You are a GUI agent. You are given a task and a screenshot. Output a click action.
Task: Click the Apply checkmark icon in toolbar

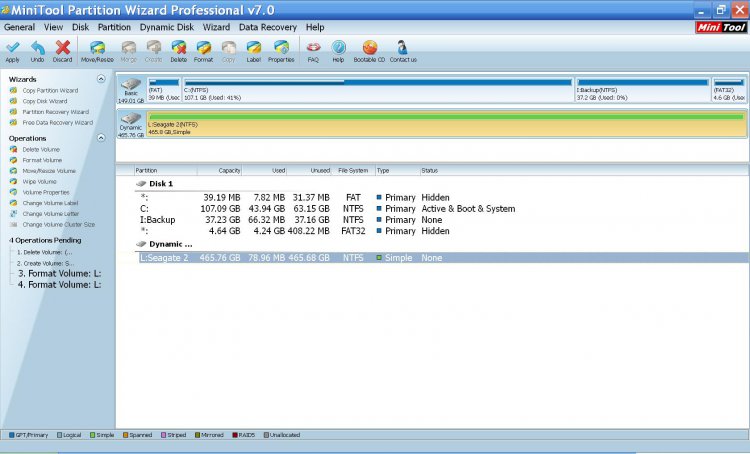[12, 50]
